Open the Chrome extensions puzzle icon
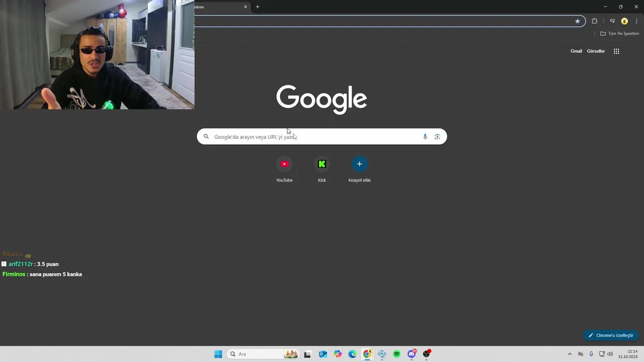Viewport: 644px width, 362px height. tap(595, 21)
